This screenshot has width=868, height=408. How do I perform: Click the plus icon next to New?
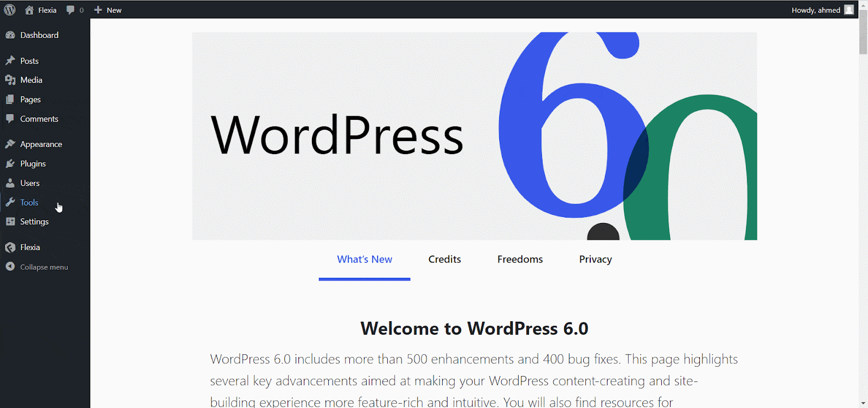click(98, 10)
